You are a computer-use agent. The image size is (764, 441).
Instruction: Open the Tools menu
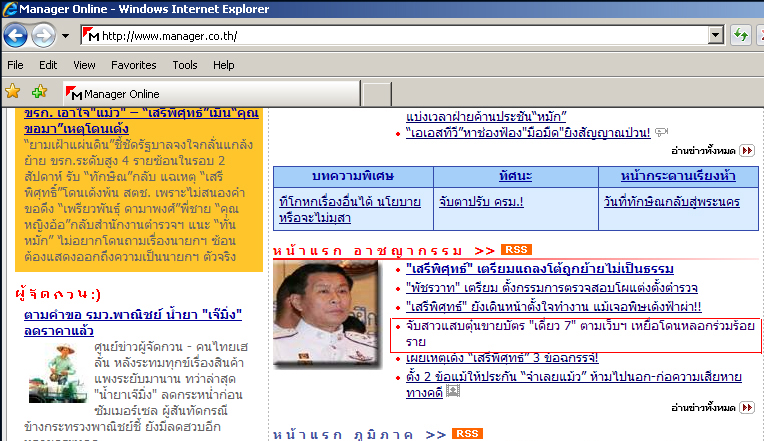tap(185, 65)
